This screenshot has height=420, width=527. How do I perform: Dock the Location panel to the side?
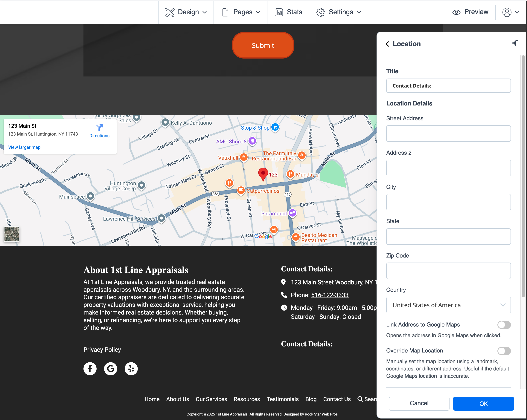pyautogui.click(x=515, y=43)
